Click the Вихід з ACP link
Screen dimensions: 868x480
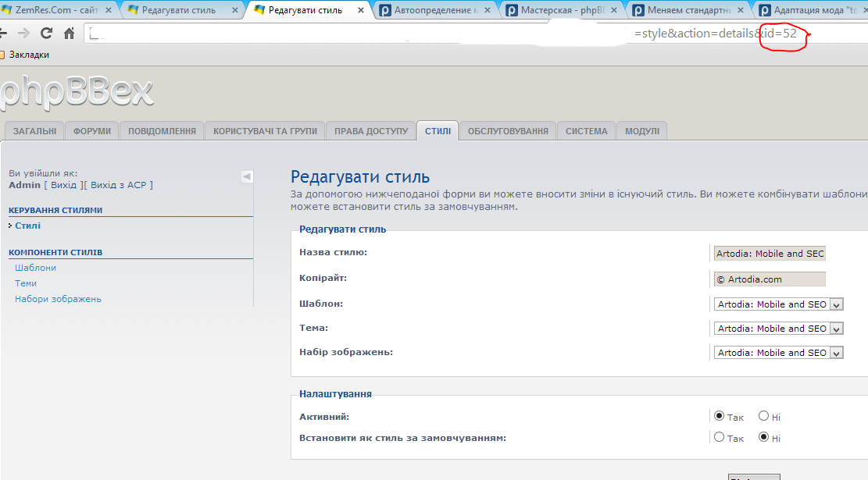120,185
